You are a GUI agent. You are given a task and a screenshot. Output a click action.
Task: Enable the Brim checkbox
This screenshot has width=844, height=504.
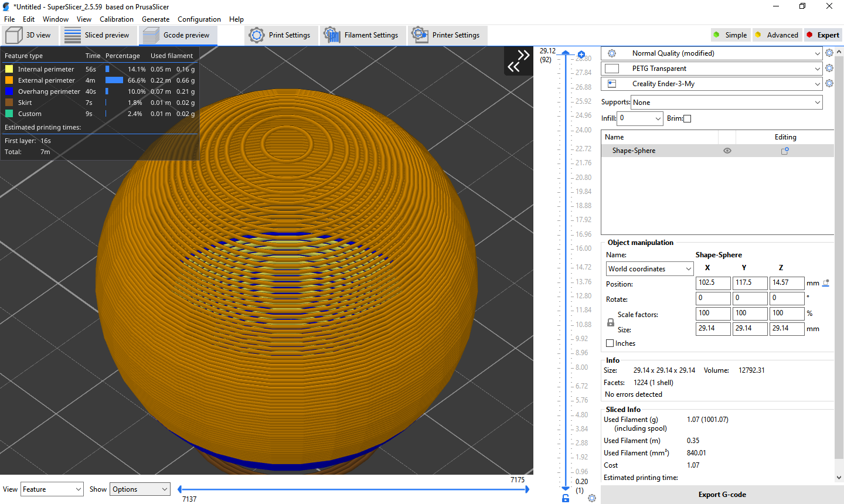coord(687,118)
